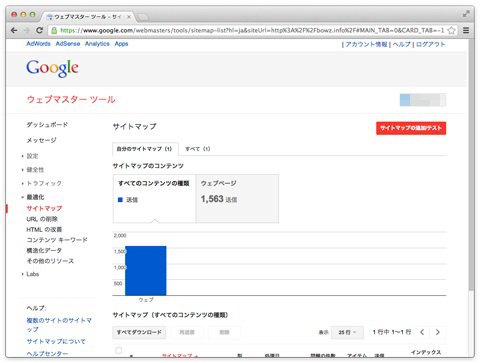Click the page vertical scrollbar
480x363 pixels.
tap(471, 165)
